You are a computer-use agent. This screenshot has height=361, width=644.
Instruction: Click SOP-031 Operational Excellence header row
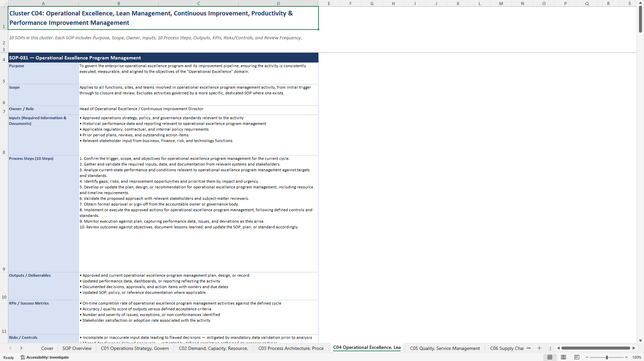[x=163, y=58]
